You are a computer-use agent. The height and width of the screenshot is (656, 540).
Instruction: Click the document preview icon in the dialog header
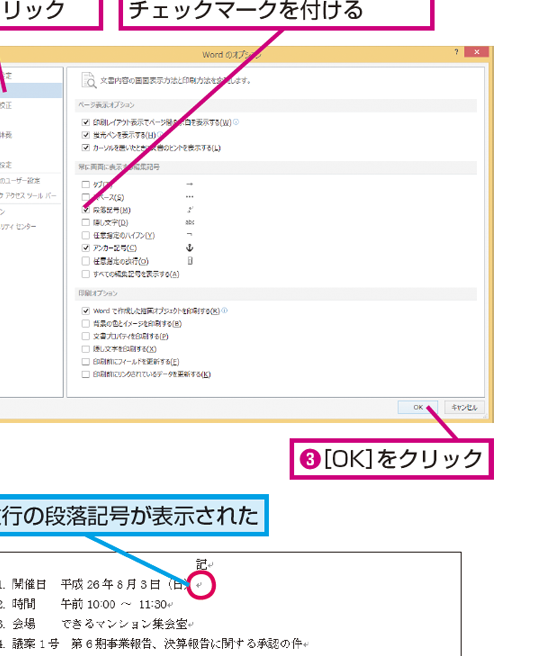(x=89, y=80)
